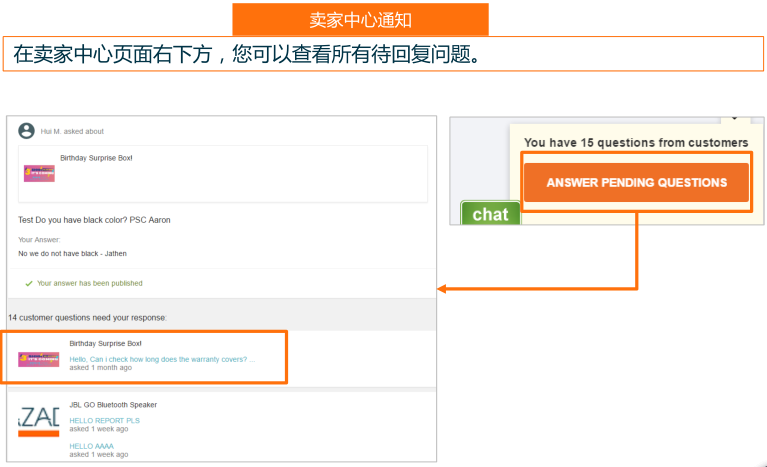Click Birthday Surprise Box thumbnail in pending list

(x=39, y=359)
